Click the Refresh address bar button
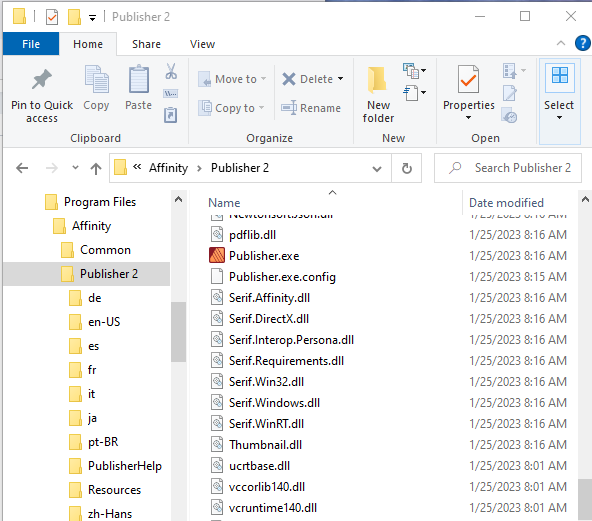 click(407, 168)
